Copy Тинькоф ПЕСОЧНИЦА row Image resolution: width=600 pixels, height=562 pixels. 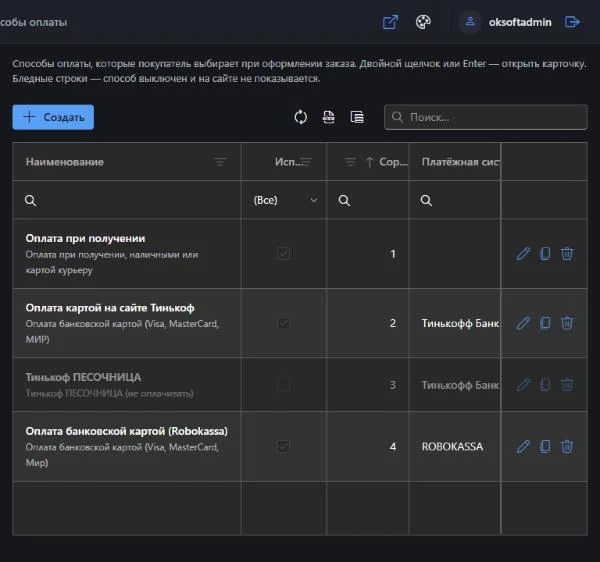[545, 384]
